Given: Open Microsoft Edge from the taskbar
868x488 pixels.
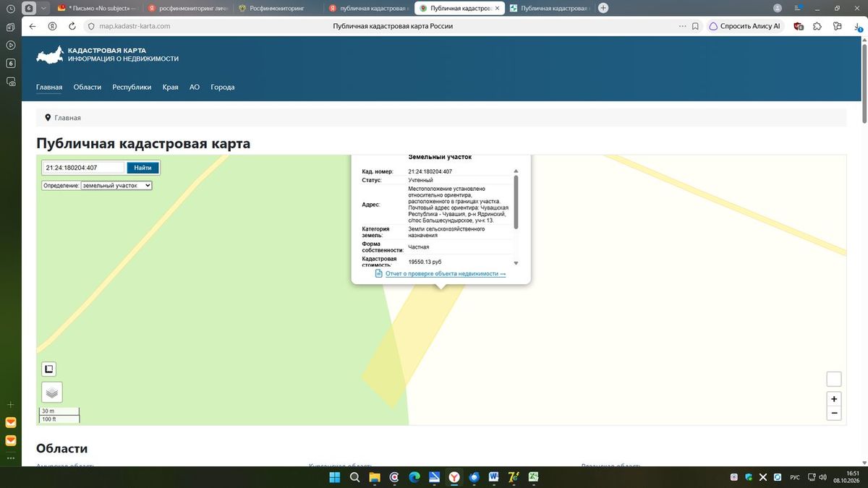Looking at the screenshot, I should pyautogui.click(x=414, y=477).
